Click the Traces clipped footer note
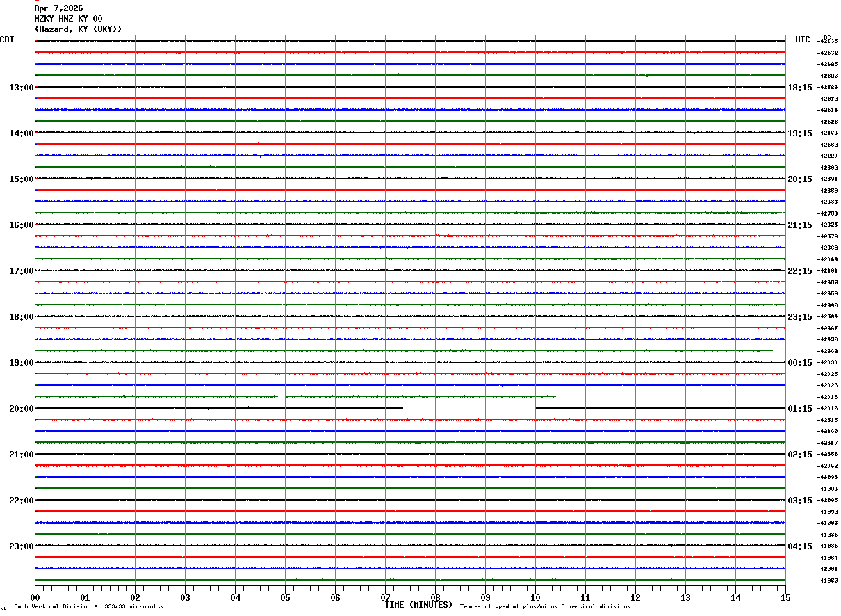This screenshot has width=841, height=616. [545, 607]
